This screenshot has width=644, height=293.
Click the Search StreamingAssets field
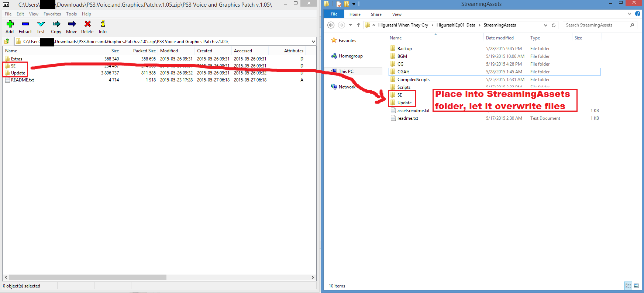pos(596,25)
